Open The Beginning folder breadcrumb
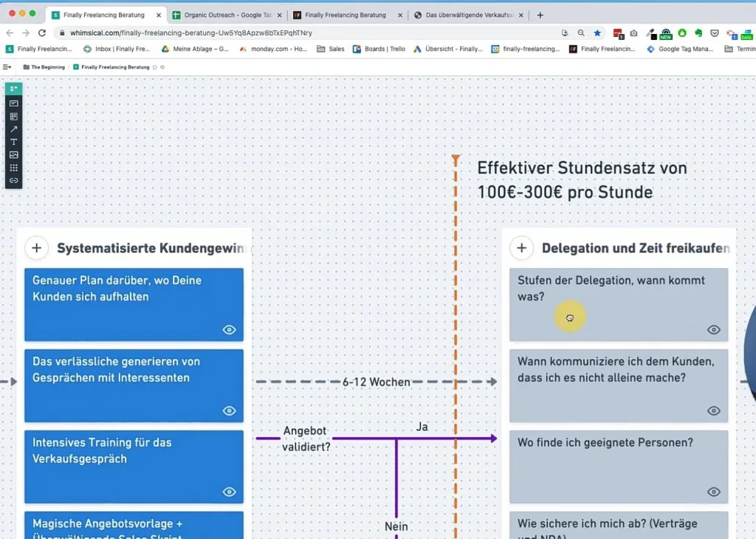This screenshot has width=756, height=539. click(44, 67)
